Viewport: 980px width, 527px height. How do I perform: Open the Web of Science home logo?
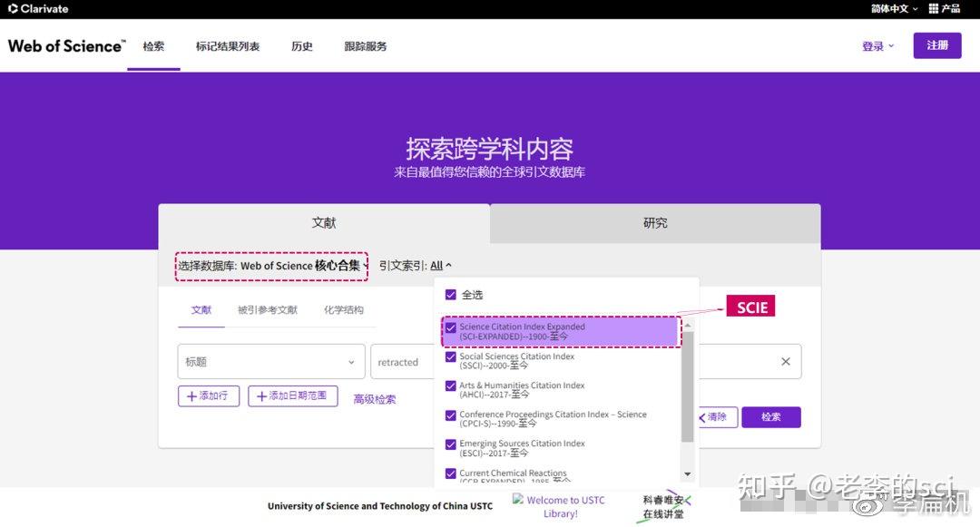(66, 46)
